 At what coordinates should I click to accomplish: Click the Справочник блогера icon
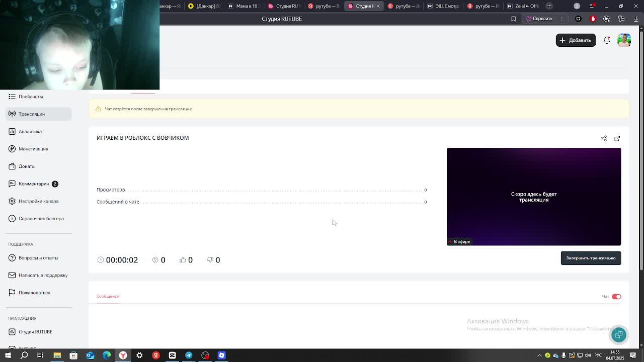(12, 219)
